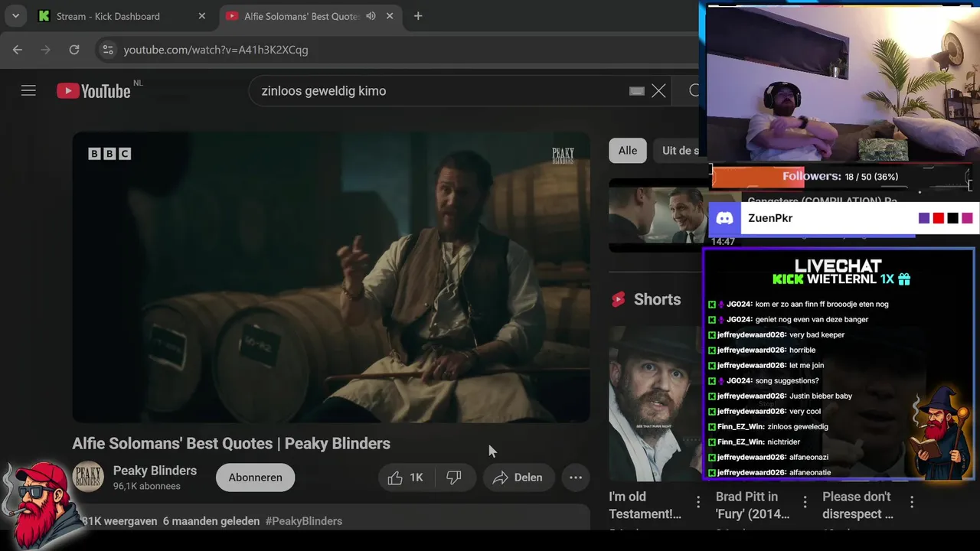Open the Peaky Blinders channel avatar

88,477
